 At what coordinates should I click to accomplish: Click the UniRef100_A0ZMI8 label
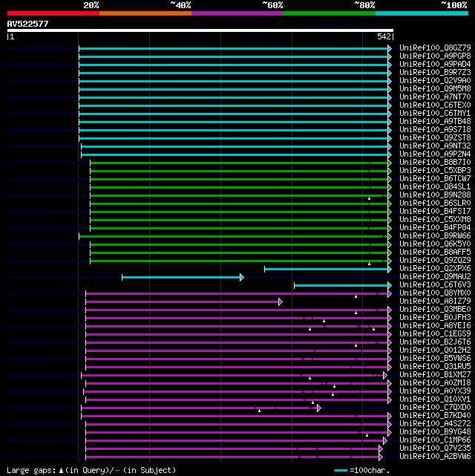pos(435,382)
